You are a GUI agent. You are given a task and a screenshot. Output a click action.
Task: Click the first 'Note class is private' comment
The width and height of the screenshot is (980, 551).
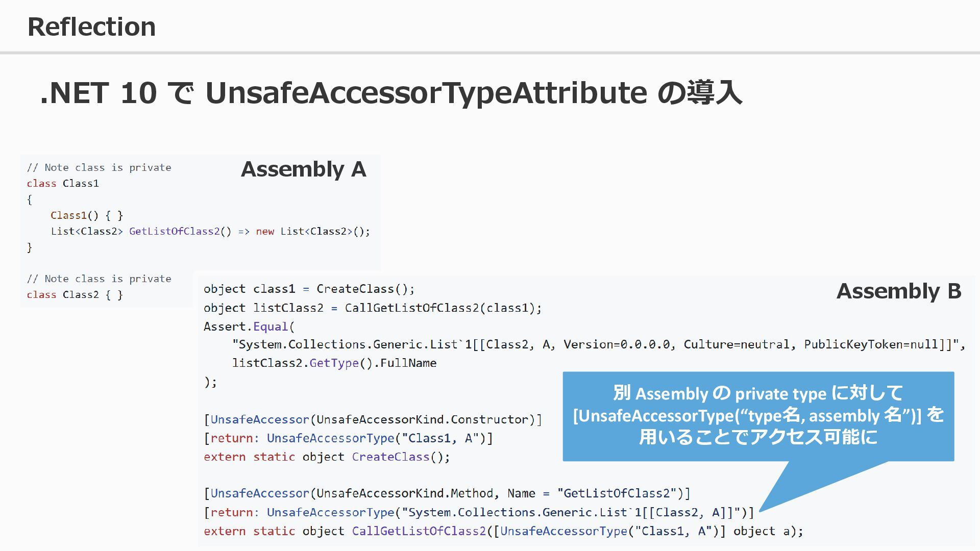click(x=99, y=167)
